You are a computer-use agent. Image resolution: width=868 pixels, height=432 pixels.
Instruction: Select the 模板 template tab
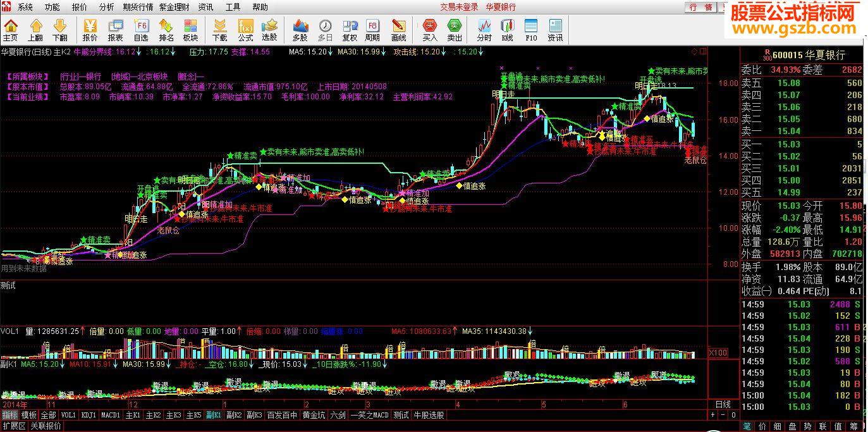point(29,416)
